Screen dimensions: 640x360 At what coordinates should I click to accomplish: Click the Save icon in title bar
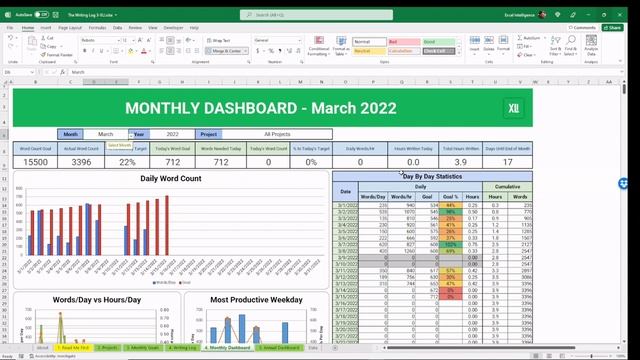click(56, 15)
